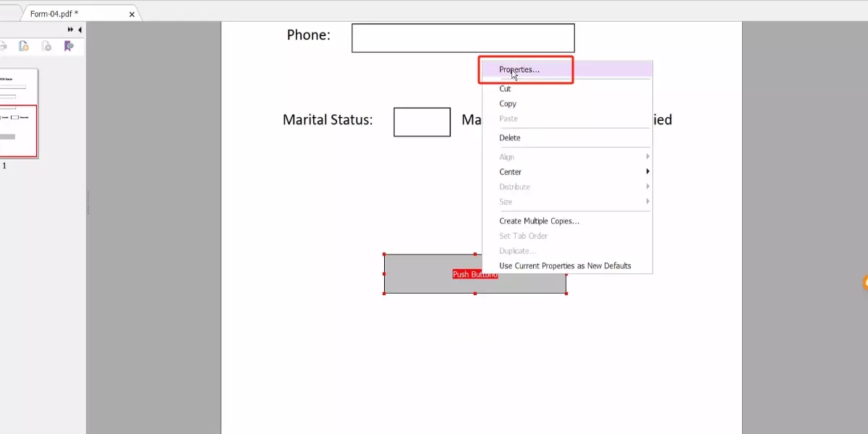Screen dimensions: 868x434
Task: Choose Cut from the context menu
Action: click(x=504, y=88)
